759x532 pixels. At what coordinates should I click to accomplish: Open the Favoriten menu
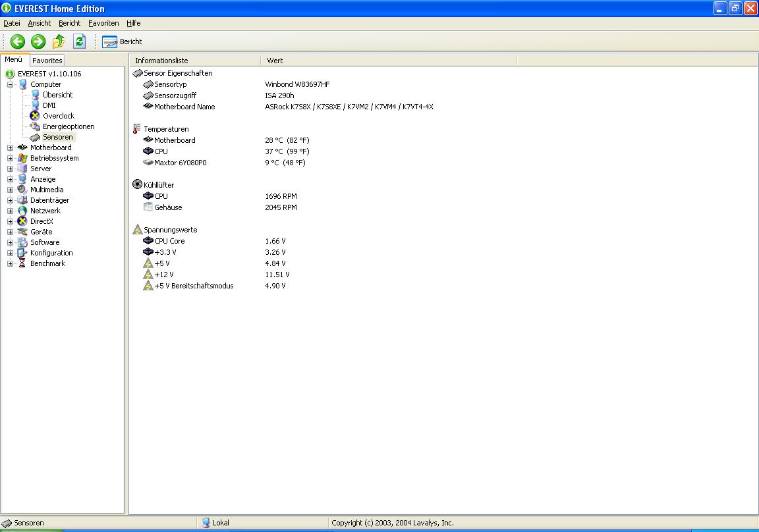tap(103, 23)
